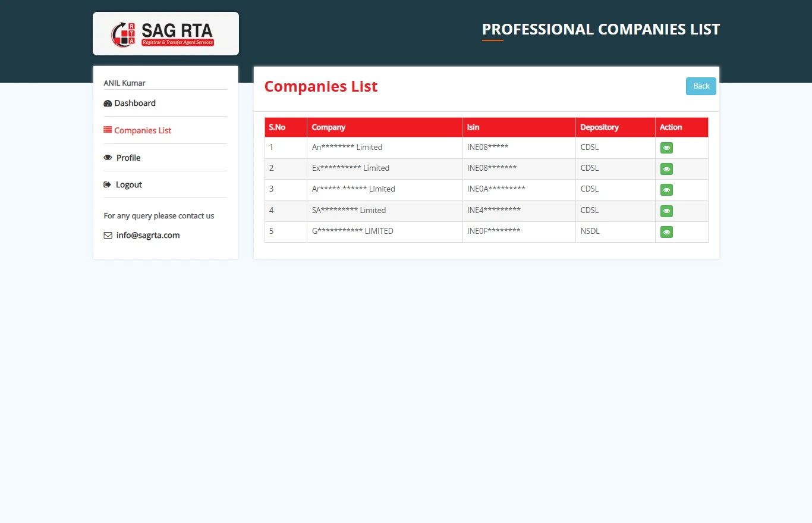Click the Logout arrow icon in sidebar
812x523 pixels.
coord(108,185)
